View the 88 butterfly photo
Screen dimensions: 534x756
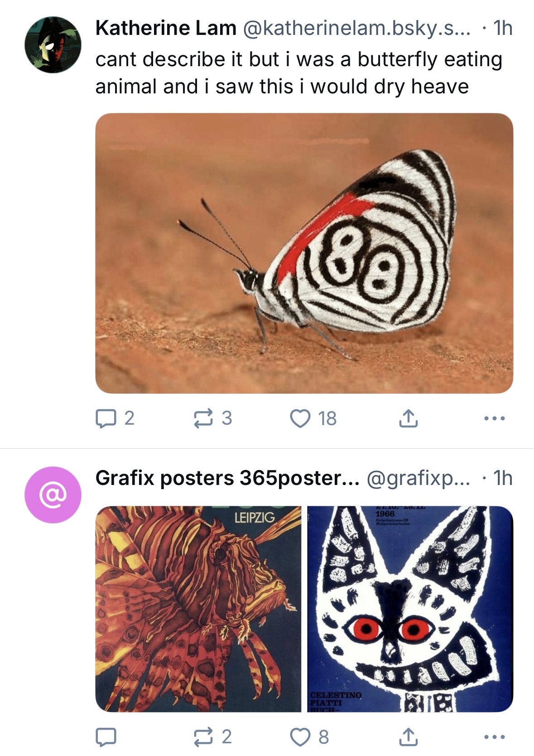click(x=304, y=253)
